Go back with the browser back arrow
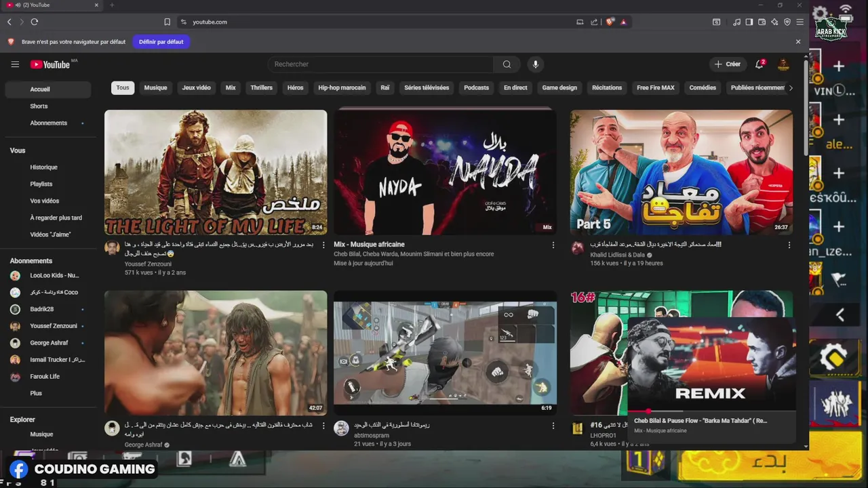Image resolution: width=868 pixels, height=488 pixels. coord(9,22)
